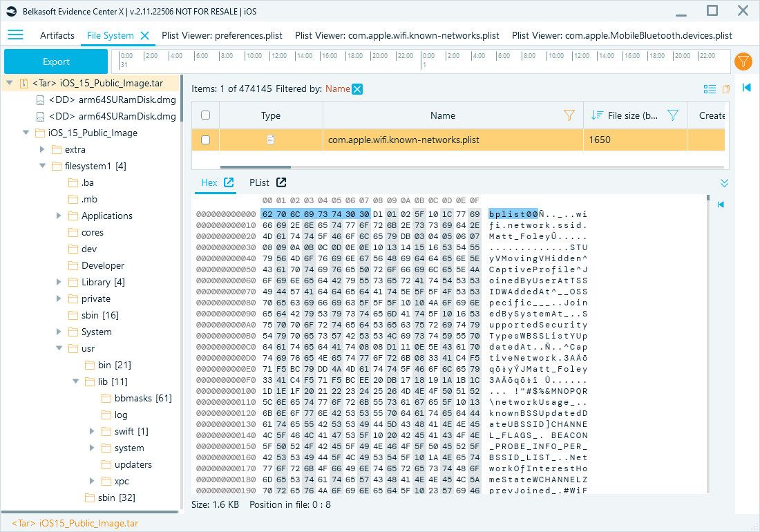Click the File size column filter icon
The image size is (760, 532).
673,115
